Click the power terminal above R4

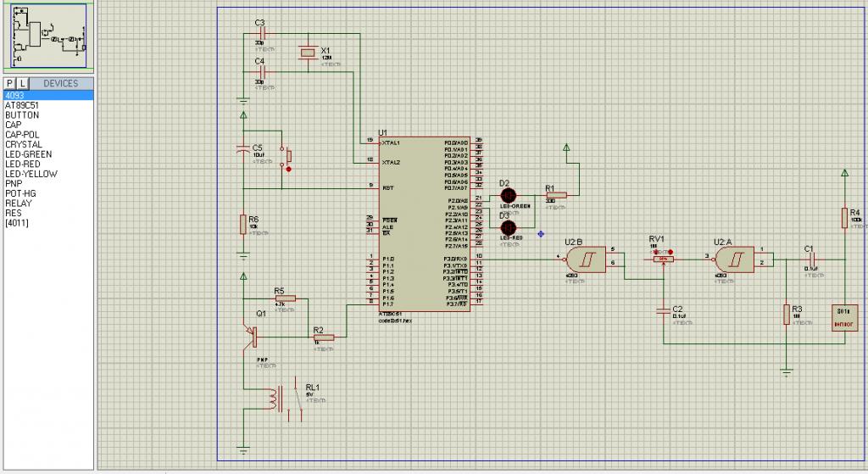coord(845,173)
